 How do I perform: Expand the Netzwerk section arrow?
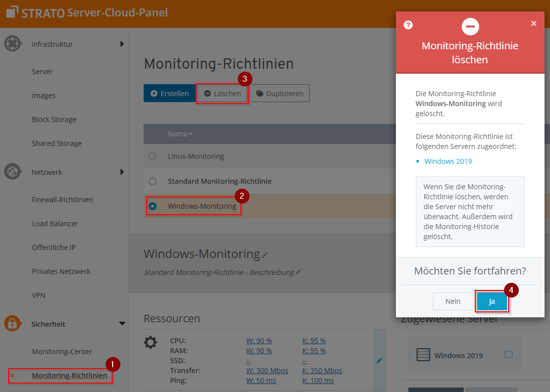tap(122, 172)
